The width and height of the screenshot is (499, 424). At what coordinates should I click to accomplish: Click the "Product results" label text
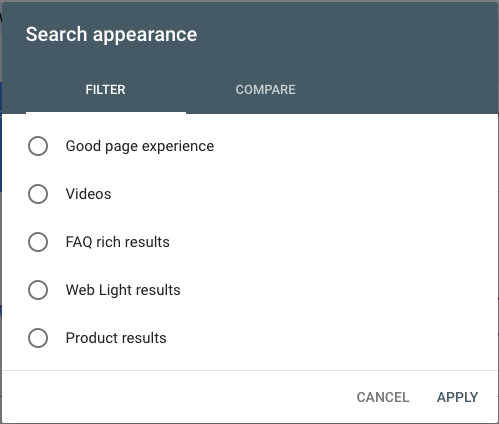pyautogui.click(x=116, y=338)
